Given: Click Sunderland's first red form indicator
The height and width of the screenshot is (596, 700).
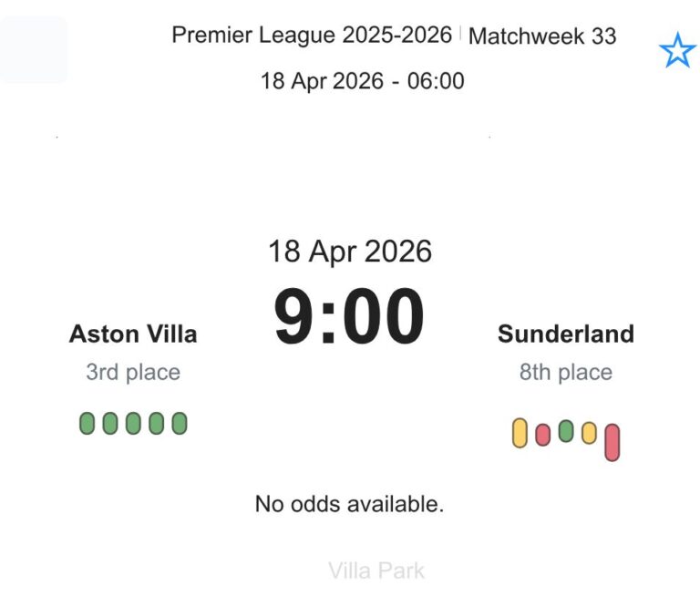Looking at the screenshot, I should (x=543, y=435).
